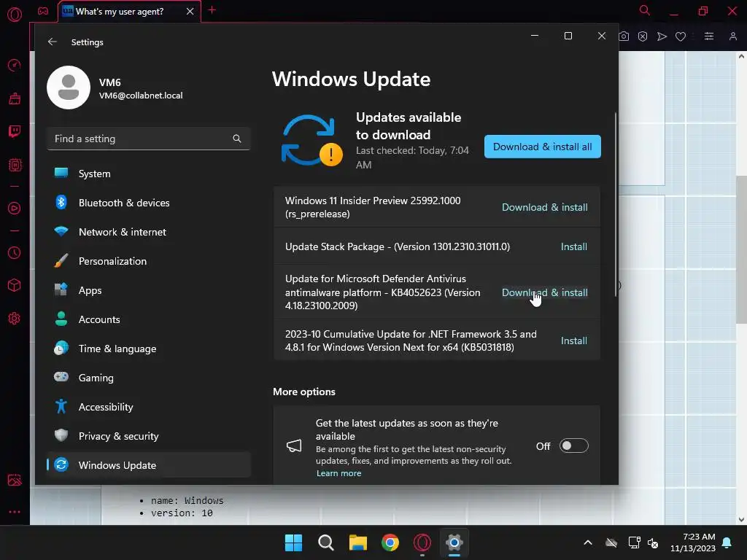Open taskbar Search

coord(326,542)
